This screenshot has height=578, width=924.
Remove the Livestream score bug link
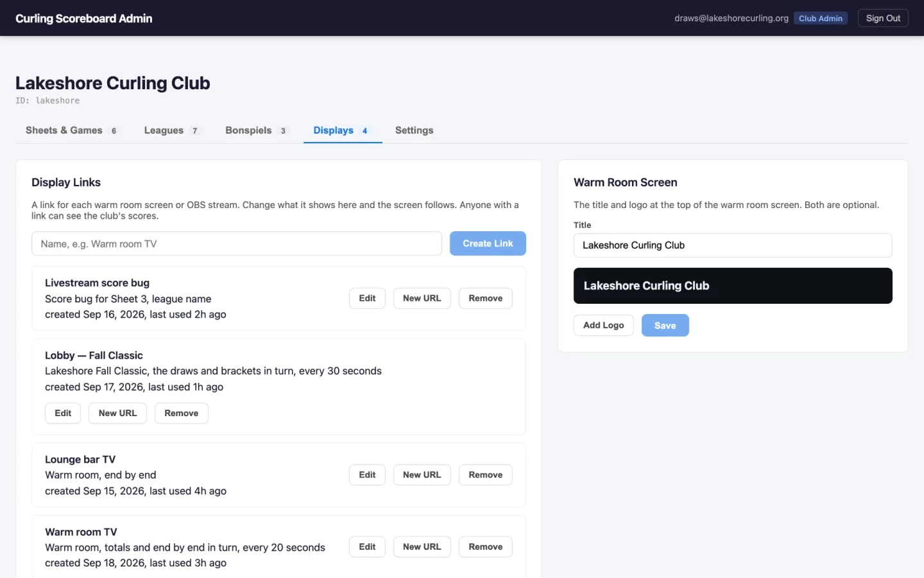pyautogui.click(x=486, y=298)
